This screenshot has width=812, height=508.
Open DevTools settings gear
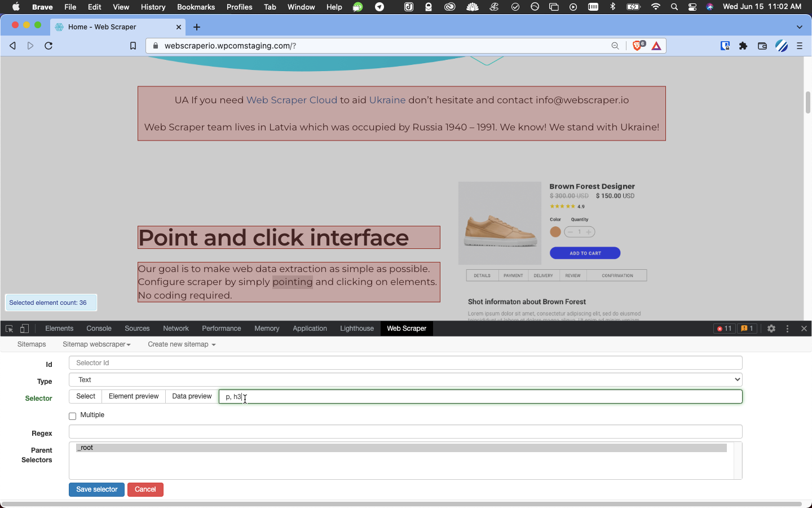point(771,329)
